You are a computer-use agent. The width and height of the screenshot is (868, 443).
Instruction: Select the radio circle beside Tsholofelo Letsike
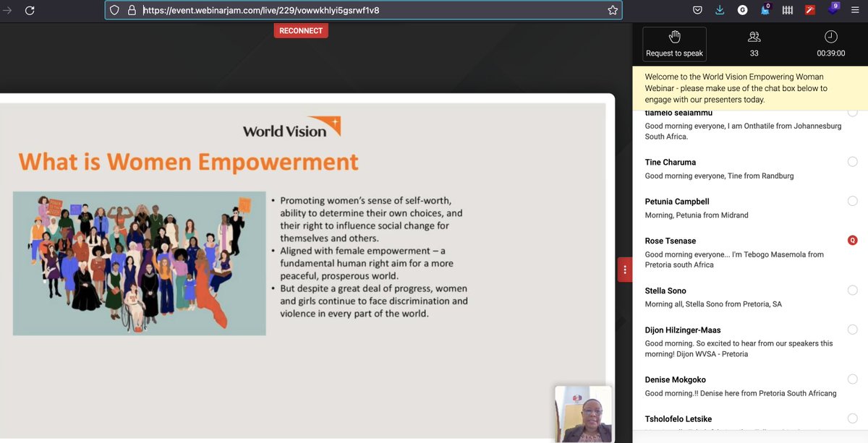[x=852, y=418]
